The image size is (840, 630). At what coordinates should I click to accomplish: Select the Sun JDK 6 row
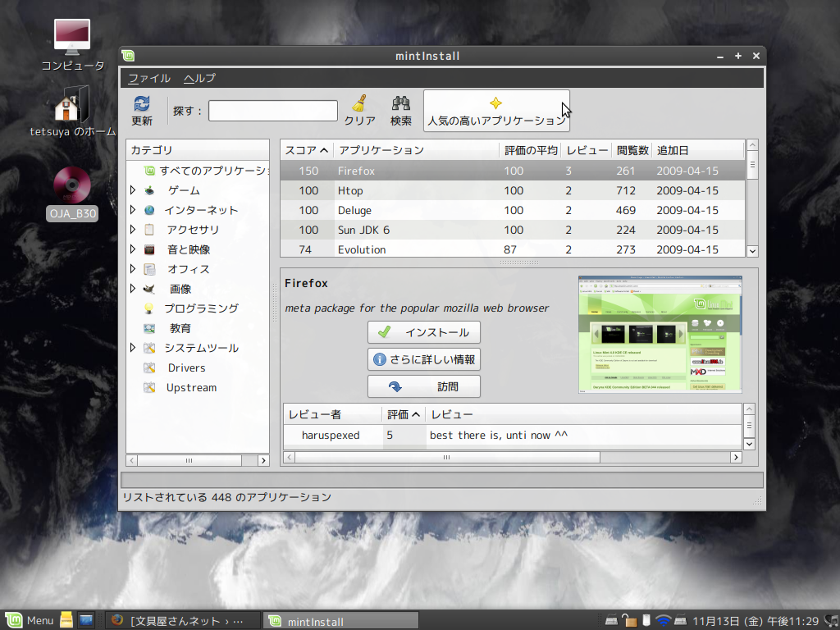pos(512,230)
